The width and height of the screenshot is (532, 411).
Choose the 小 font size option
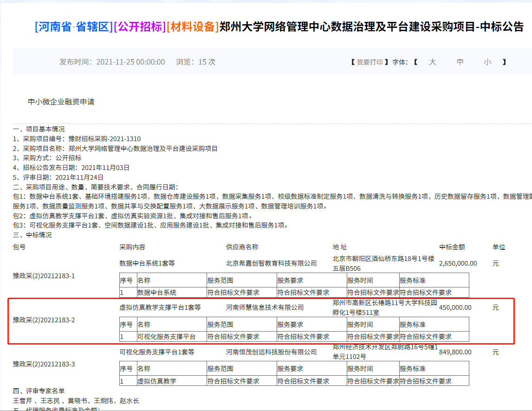pos(487,62)
